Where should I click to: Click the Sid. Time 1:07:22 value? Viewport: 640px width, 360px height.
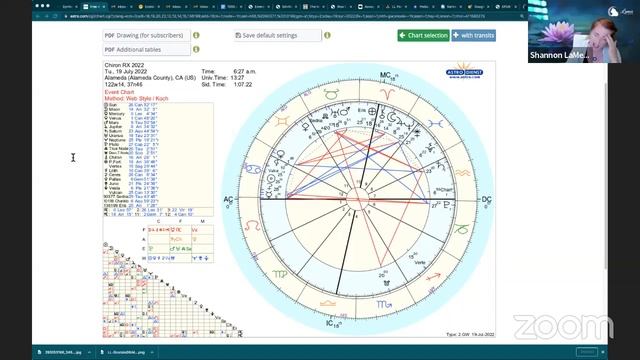pos(242,84)
